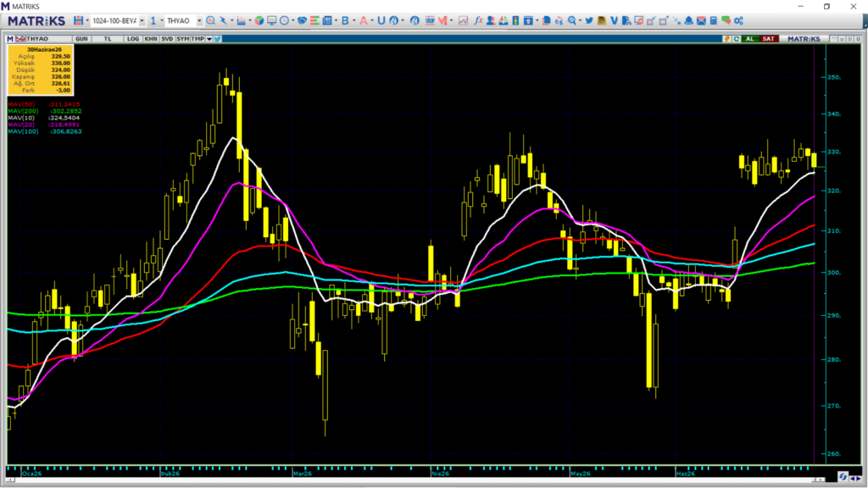Click the M icon at chart header left

point(10,39)
